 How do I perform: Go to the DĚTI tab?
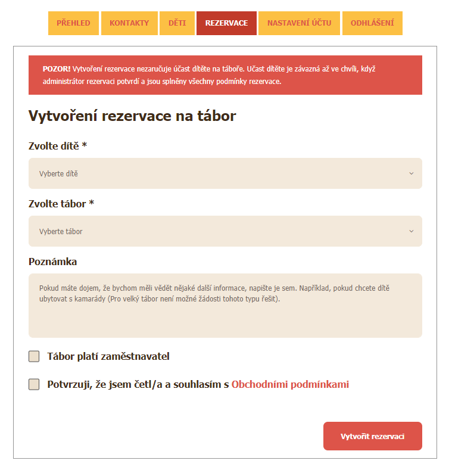177,23
